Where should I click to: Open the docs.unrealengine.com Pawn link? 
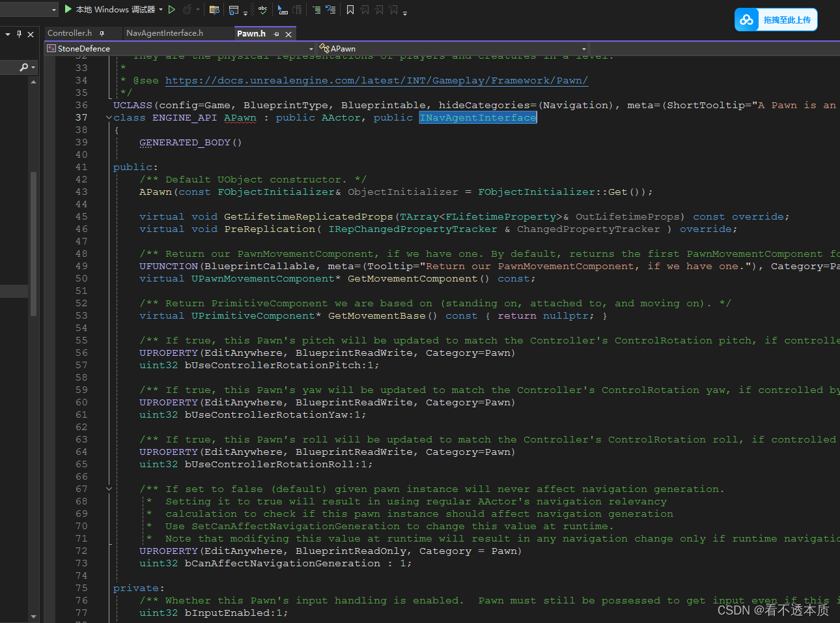click(x=376, y=81)
